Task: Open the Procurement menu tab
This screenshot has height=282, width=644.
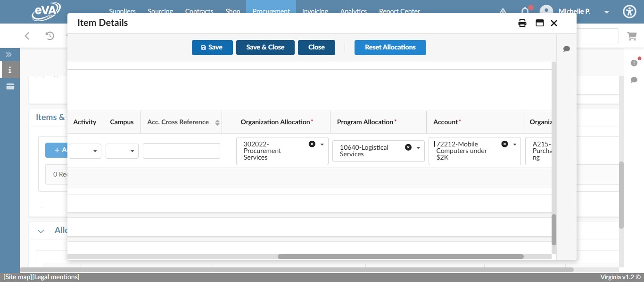Action: (x=271, y=11)
